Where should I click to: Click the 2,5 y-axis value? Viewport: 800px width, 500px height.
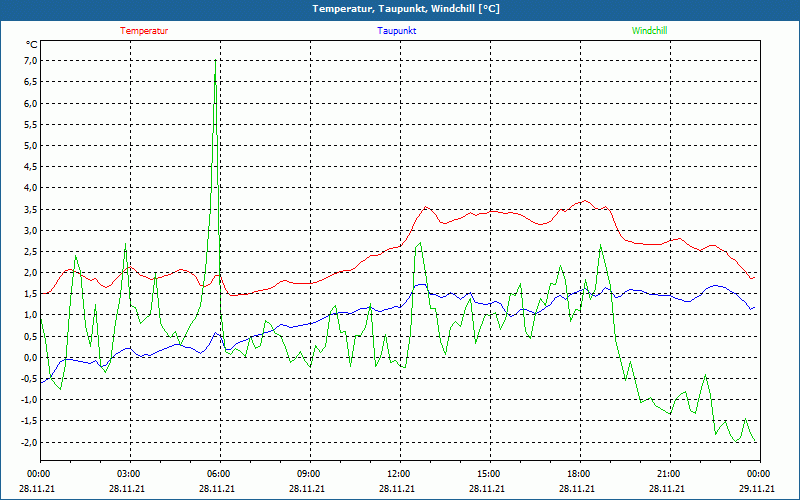[31, 252]
